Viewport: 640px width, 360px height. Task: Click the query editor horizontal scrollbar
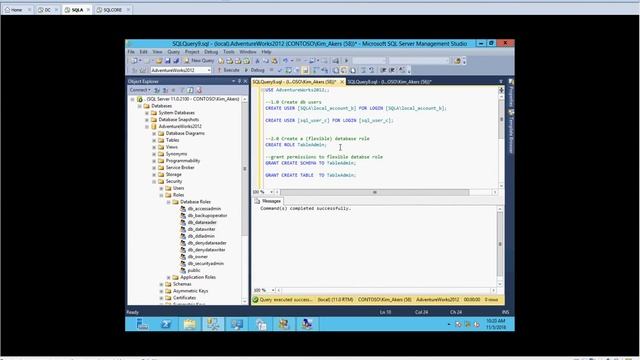coord(374,192)
